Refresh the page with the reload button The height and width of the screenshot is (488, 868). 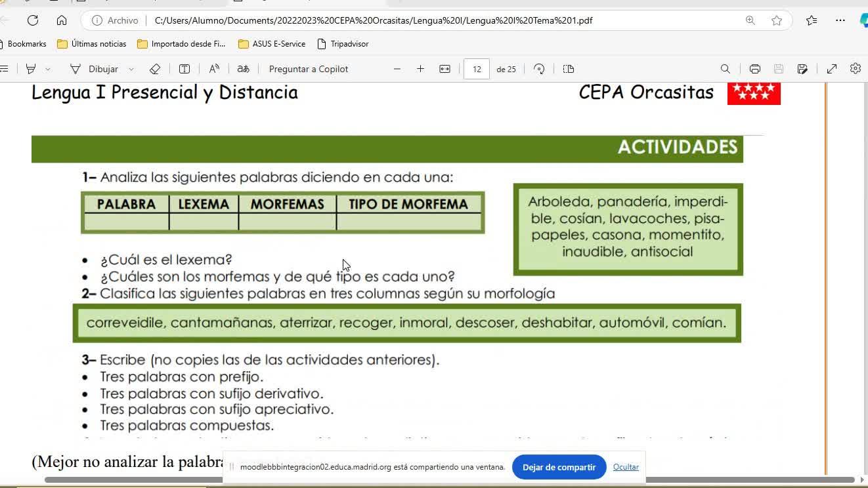pyautogui.click(x=33, y=20)
